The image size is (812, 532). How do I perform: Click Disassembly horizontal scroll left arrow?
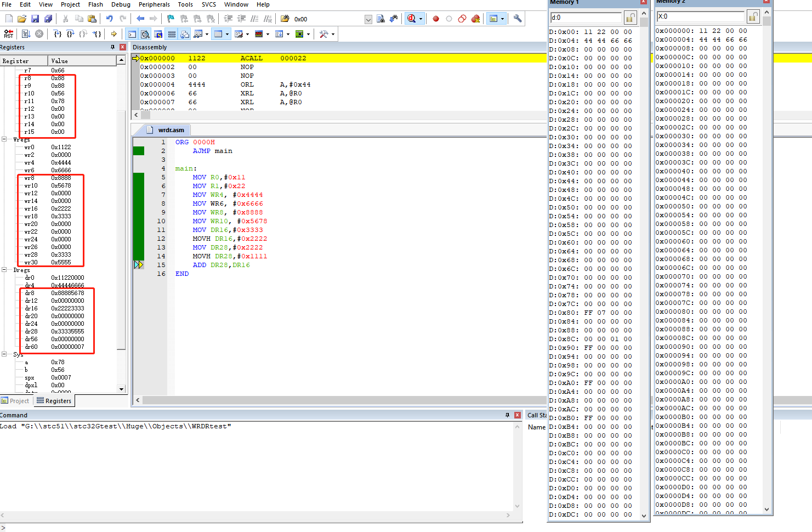(137, 115)
